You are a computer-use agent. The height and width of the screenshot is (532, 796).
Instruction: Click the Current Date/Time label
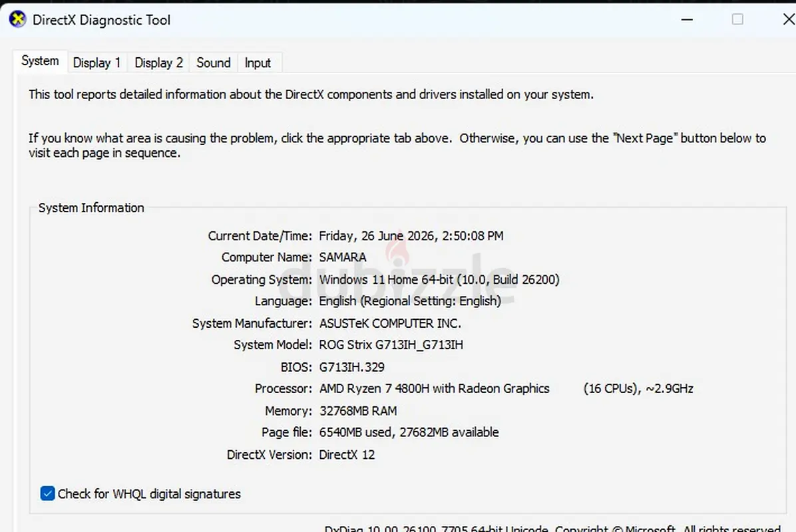(x=260, y=236)
